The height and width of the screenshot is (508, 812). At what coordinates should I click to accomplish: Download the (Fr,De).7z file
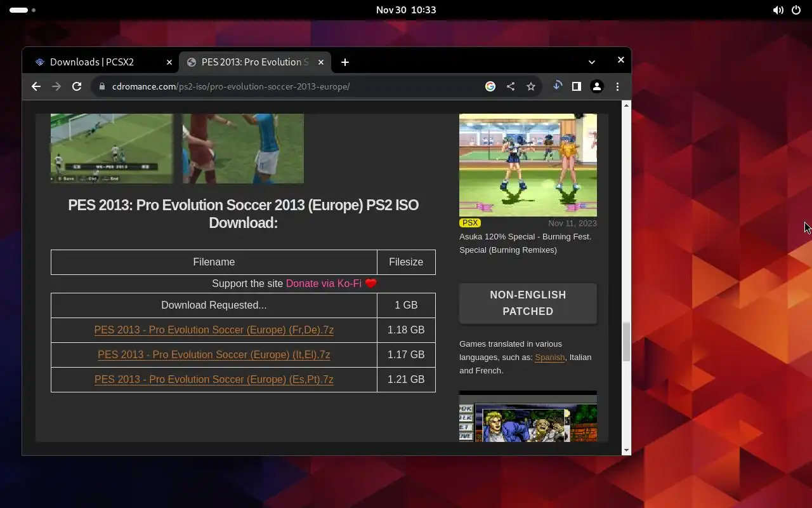[x=214, y=330]
